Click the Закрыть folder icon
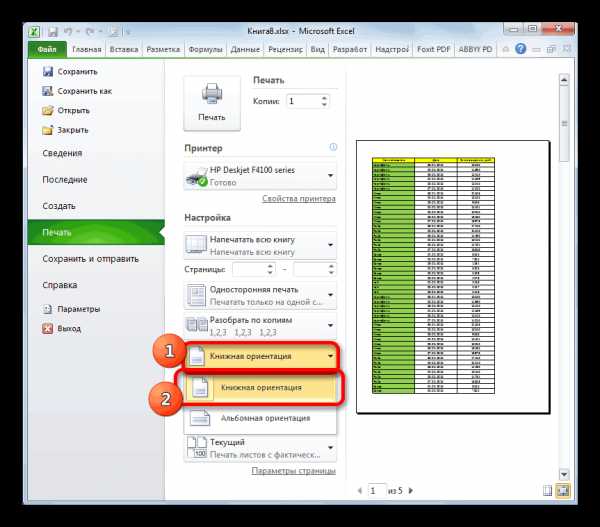600x527 pixels. pos(47,130)
